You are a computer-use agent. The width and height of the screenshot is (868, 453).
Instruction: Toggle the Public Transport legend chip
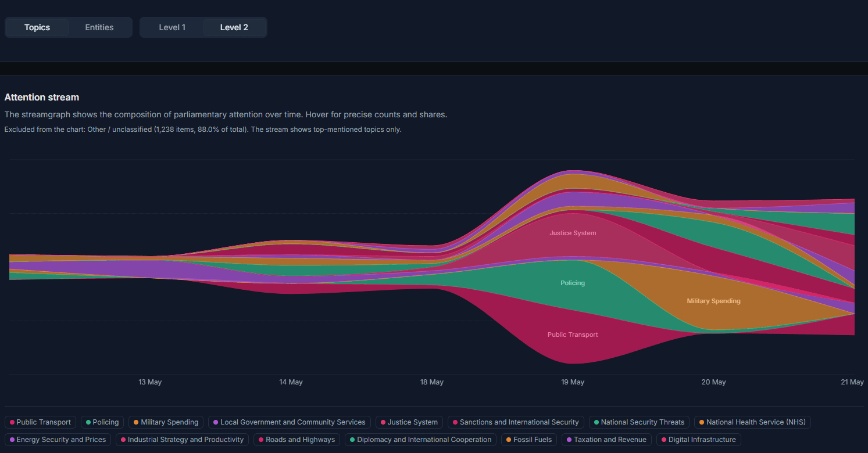[x=40, y=422]
